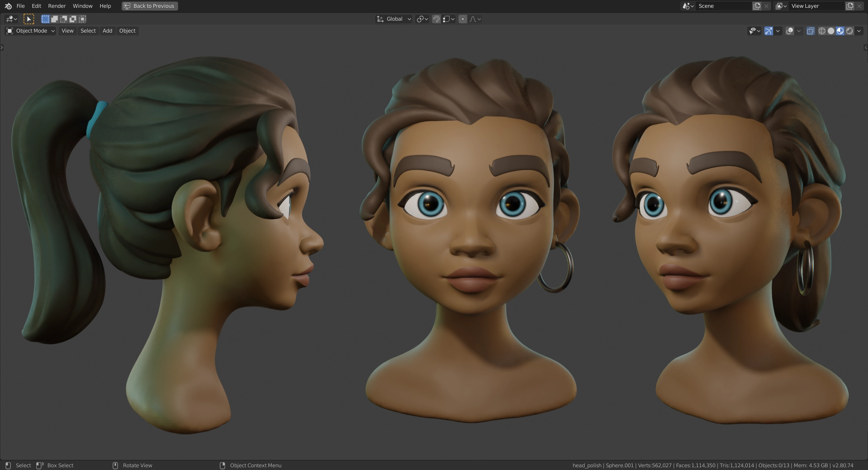Choose Extend selection mode icon
868x470 pixels.
pyautogui.click(x=55, y=19)
